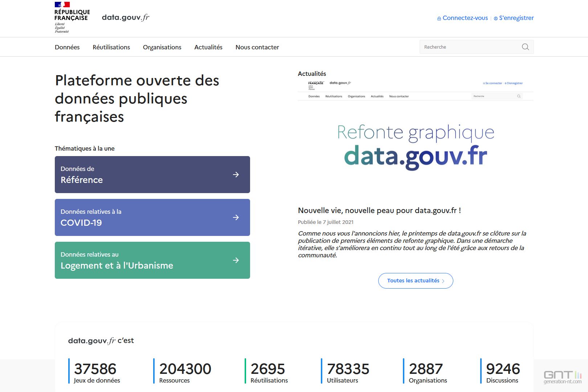Click the data.gouv.fr c'est heading
Viewport: 588px width, 392px height.
click(x=101, y=340)
